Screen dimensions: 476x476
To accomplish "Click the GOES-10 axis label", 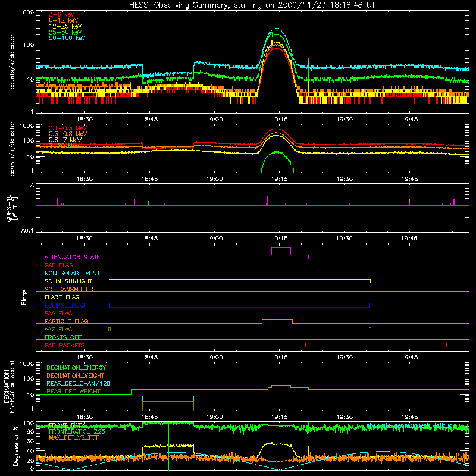I will [9, 208].
